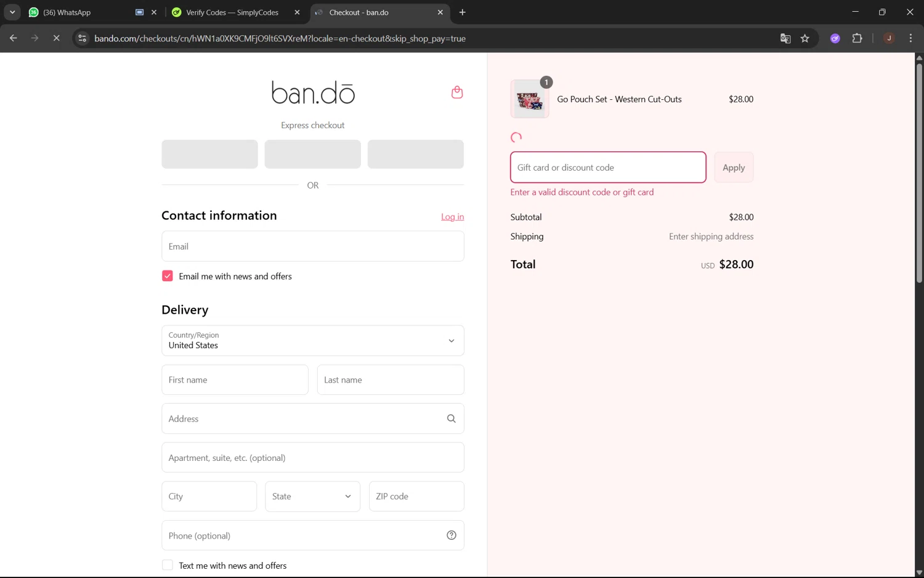Viewport: 924px width, 578px height.
Task: Open site information icon in address bar
Action: [82, 38]
